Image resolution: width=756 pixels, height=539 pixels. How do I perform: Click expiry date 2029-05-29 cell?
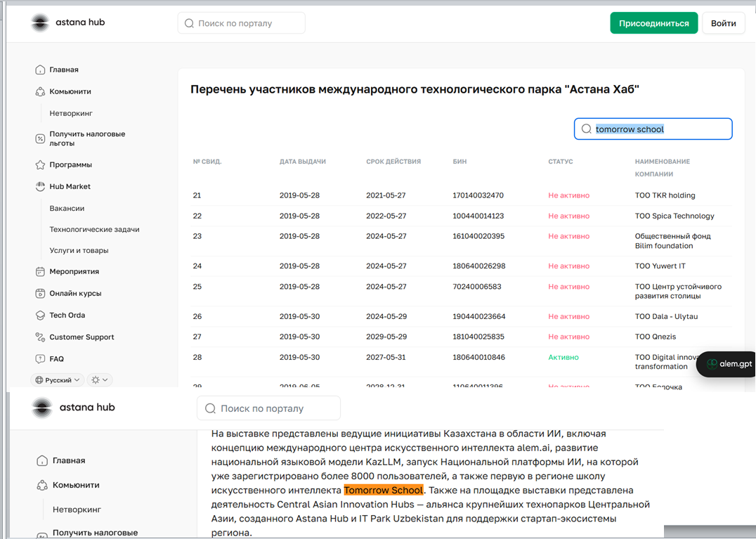tap(386, 337)
